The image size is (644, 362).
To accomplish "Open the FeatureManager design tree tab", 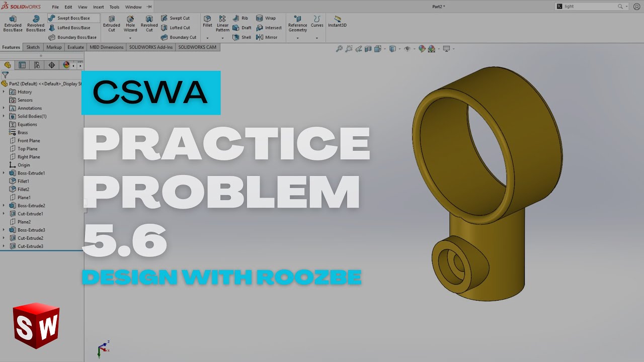I will (8, 65).
